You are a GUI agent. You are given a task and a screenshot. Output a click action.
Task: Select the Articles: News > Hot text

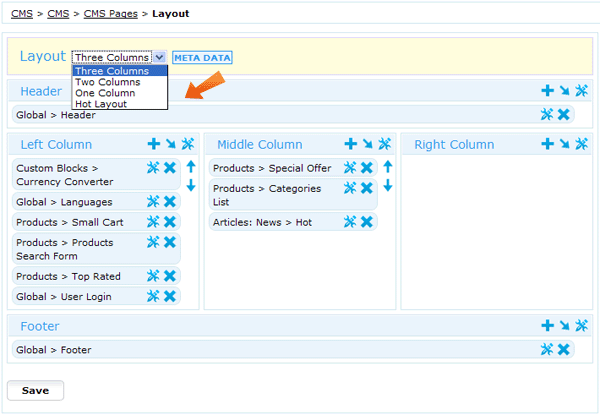pyautogui.click(x=262, y=222)
